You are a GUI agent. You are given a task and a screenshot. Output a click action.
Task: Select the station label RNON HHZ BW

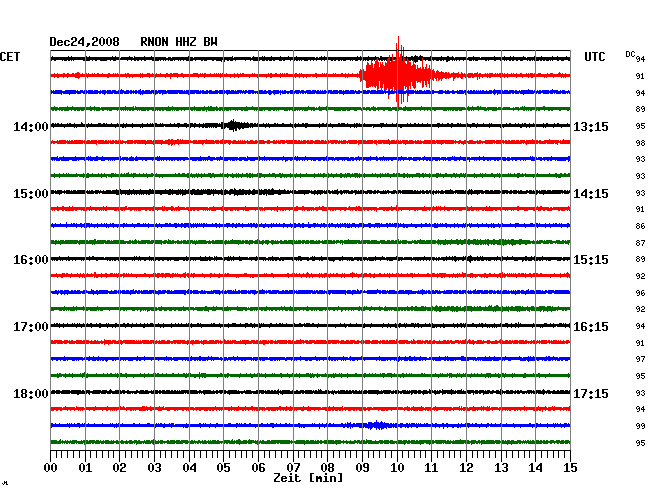click(179, 42)
